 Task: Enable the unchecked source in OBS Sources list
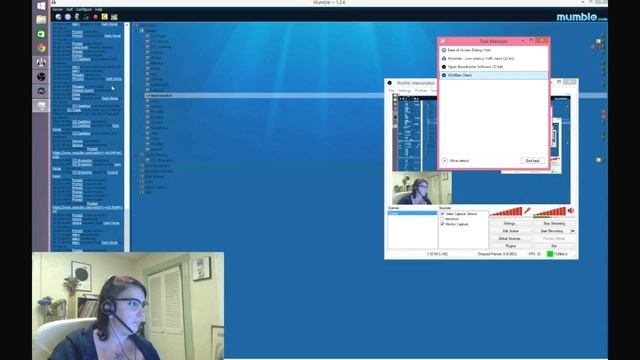point(442,219)
